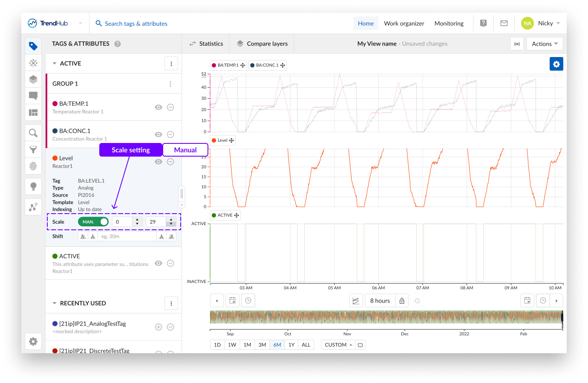
Task: Expand the CUSTOM period dropdown
Action: (338, 345)
